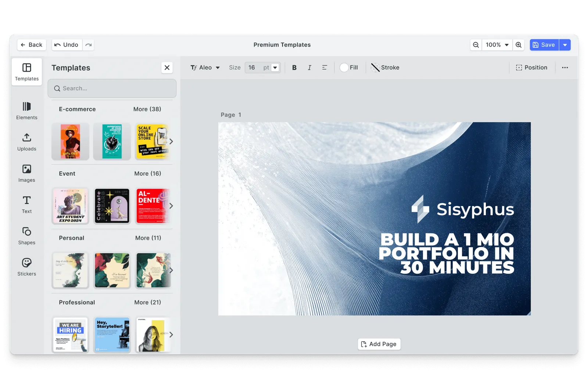Advance the Personal template row chevron

pos(171,270)
